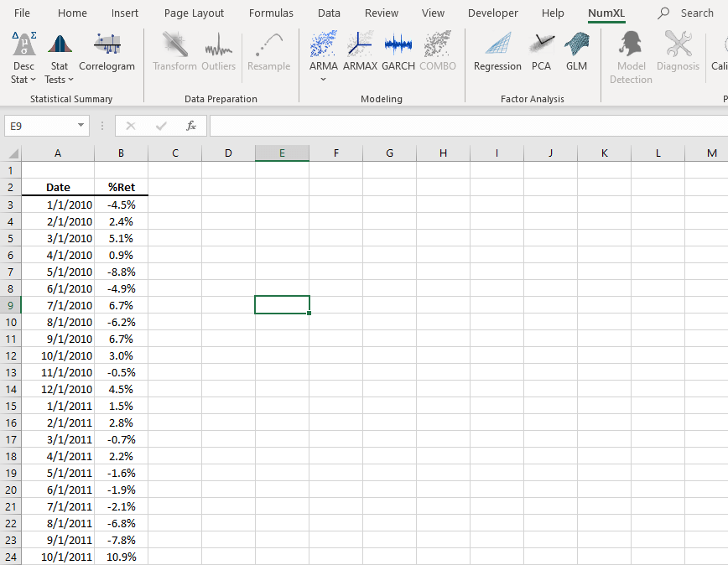The width and height of the screenshot is (728, 565).
Task: Click the Transform data preparation icon
Action: [x=174, y=52]
